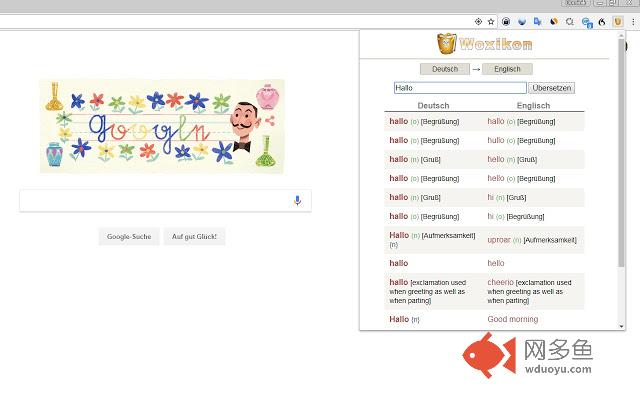The height and width of the screenshot is (400, 640).
Task: Open the magnifier refresh extension icon
Action: (570, 21)
